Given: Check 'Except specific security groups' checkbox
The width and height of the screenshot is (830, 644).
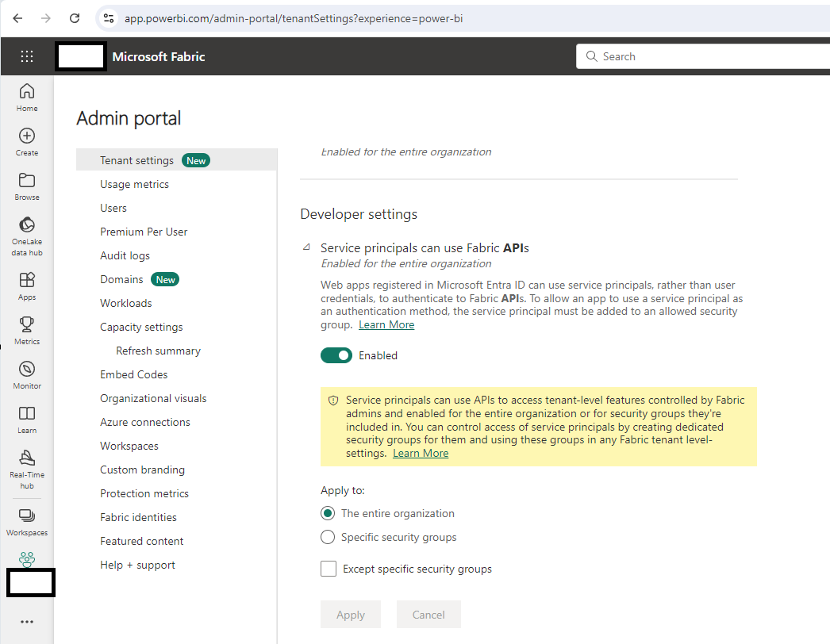Looking at the screenshot, I should pos(329,569).
